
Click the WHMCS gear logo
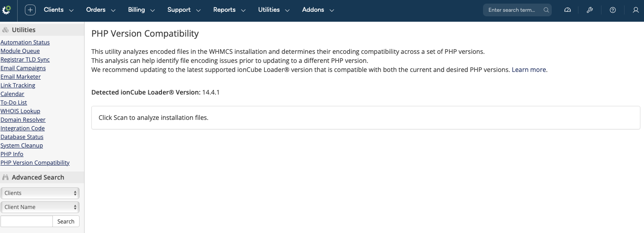(7, 10)
